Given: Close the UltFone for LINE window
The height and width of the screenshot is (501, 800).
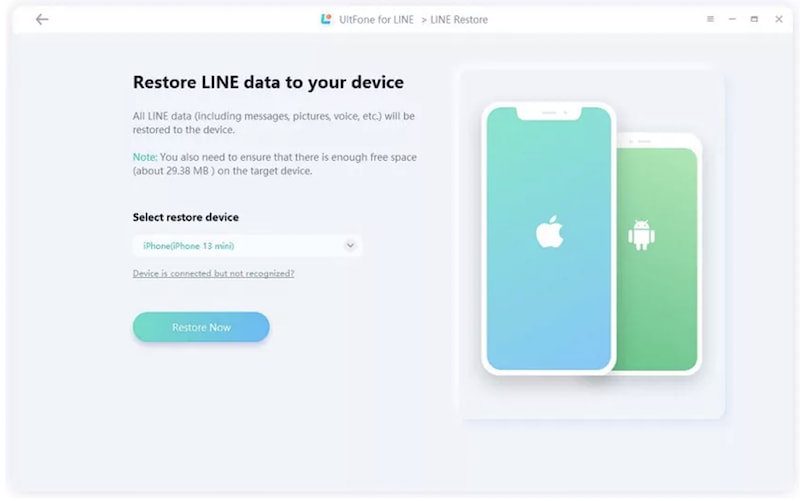Looking at the screenshot, I should tap(779, 19).
